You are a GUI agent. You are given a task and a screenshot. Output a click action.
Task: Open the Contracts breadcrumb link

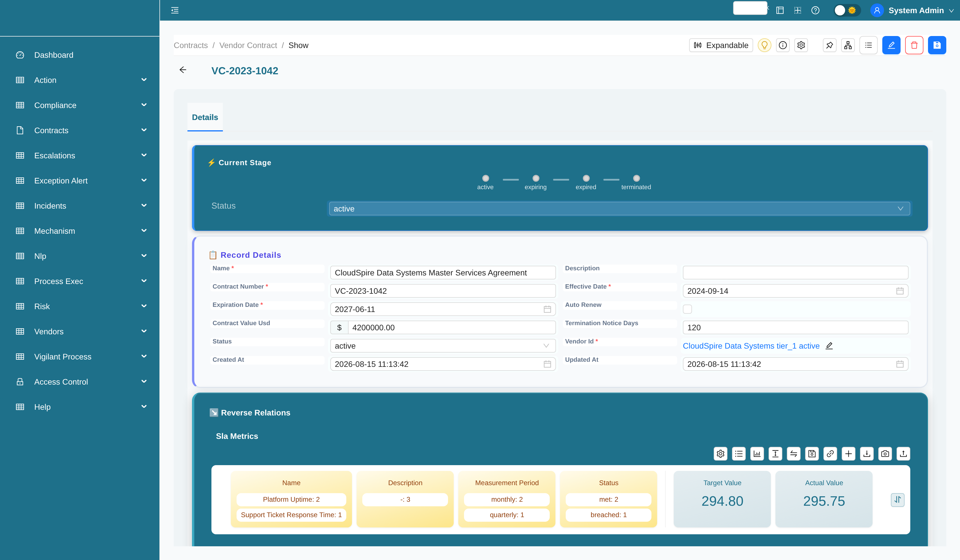tap(191, 45)
